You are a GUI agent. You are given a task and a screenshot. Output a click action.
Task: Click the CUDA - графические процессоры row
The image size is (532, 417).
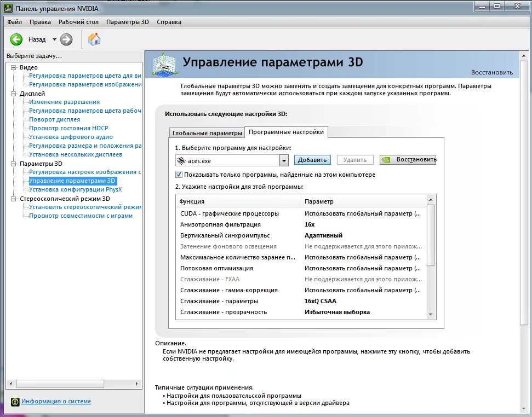pyautogui.click(x=301, y=214)
